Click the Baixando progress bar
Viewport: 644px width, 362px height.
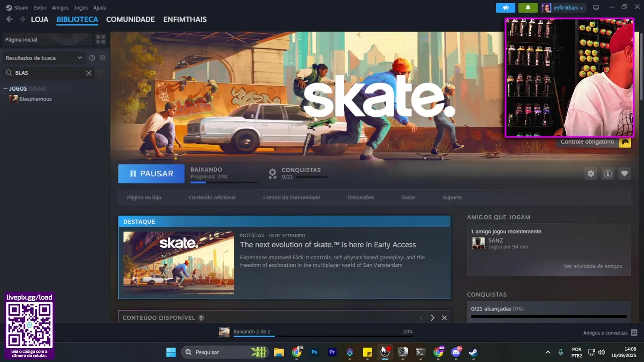[224, 182]
